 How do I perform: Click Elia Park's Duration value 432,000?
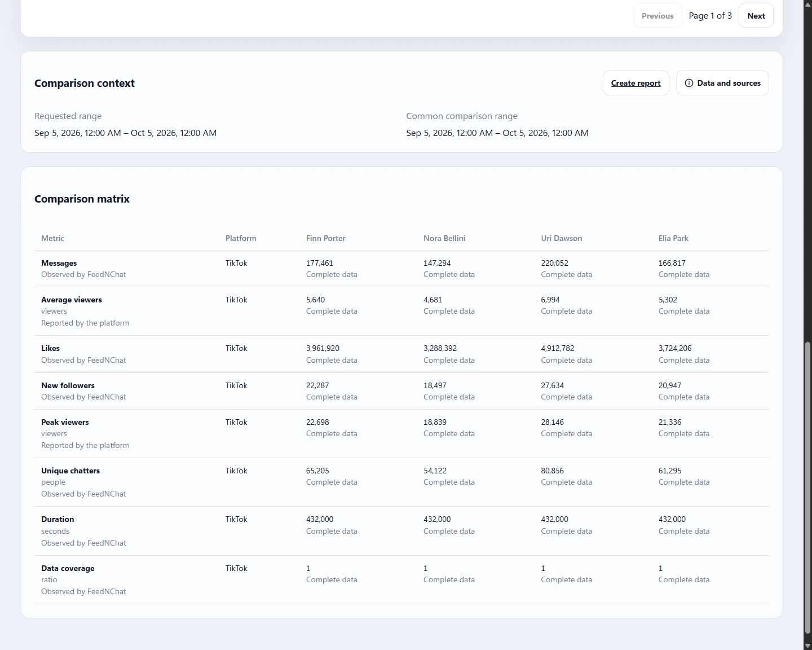coord(672,519)
